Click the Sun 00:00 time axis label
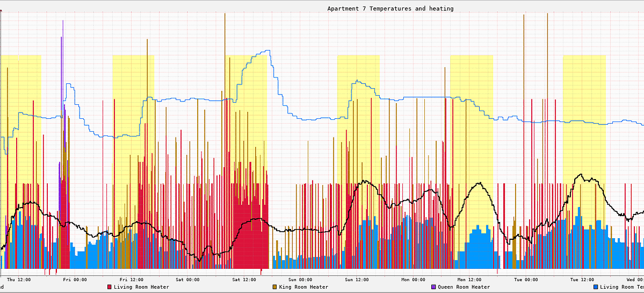Image resolution: width=644 pixels, height=293 pixels. point(300,280)
